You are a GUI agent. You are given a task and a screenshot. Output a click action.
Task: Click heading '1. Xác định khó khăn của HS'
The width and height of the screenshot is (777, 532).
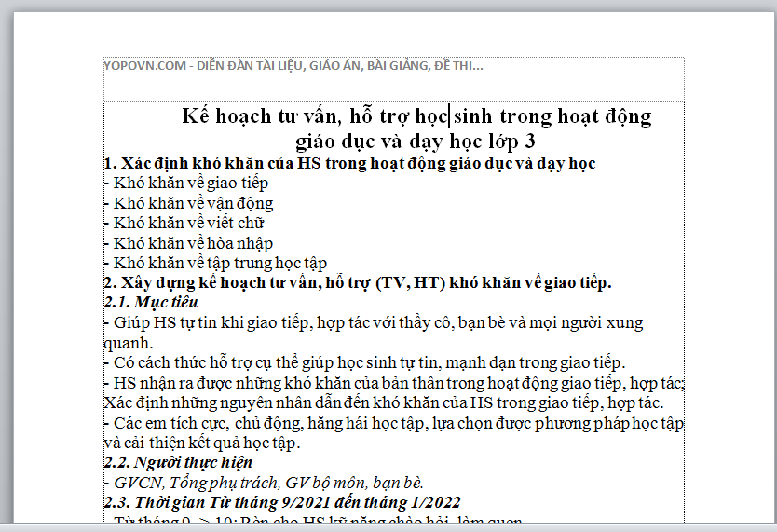coord(349,163)
